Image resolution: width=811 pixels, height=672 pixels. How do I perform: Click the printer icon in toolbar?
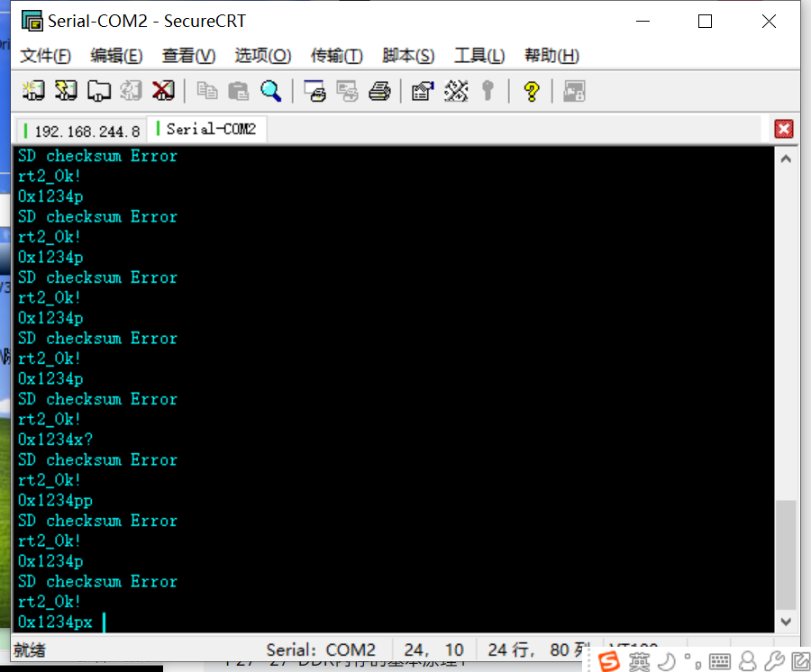pyautogui.click(x=379, y=91)
